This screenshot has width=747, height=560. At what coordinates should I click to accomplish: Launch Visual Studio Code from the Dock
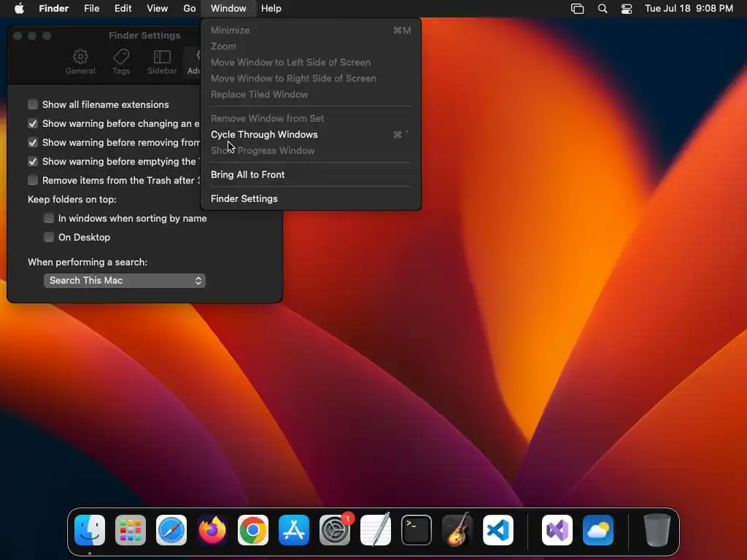(498, 530)
